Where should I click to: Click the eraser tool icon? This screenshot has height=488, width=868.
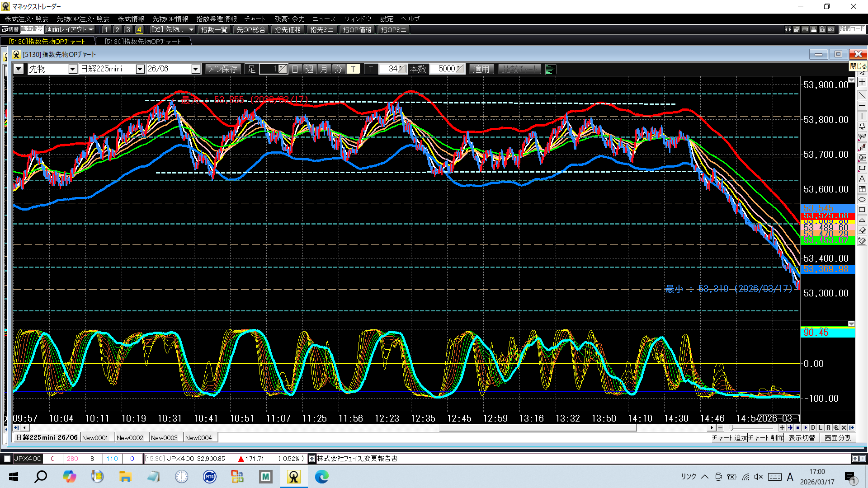862,231
